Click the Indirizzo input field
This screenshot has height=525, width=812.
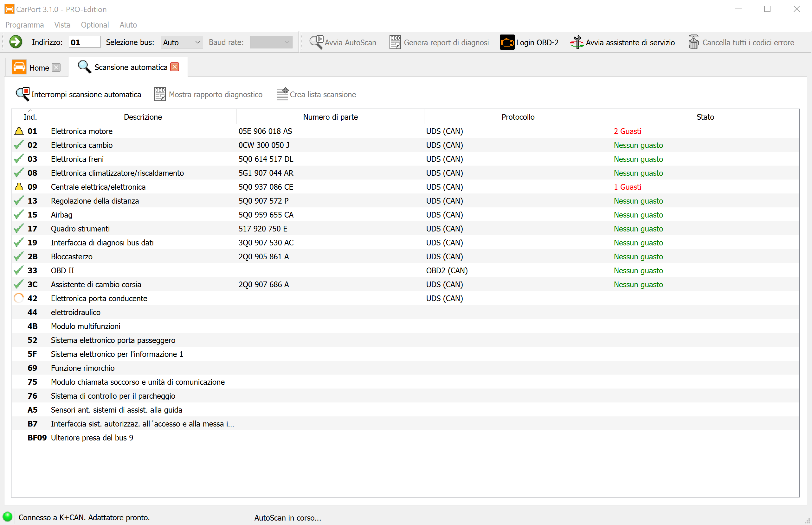(84, 42)
